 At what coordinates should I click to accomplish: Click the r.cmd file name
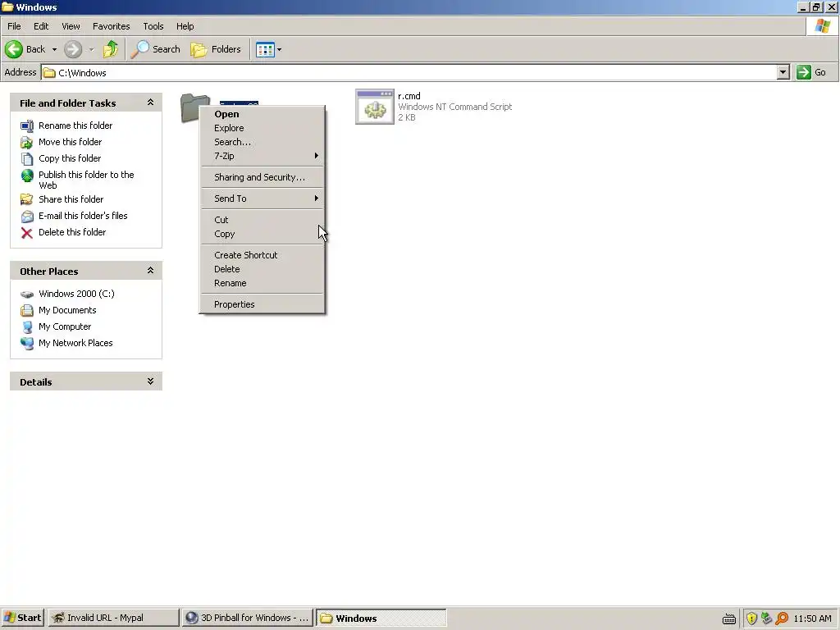pyautogui.click(x=409, y=97)
